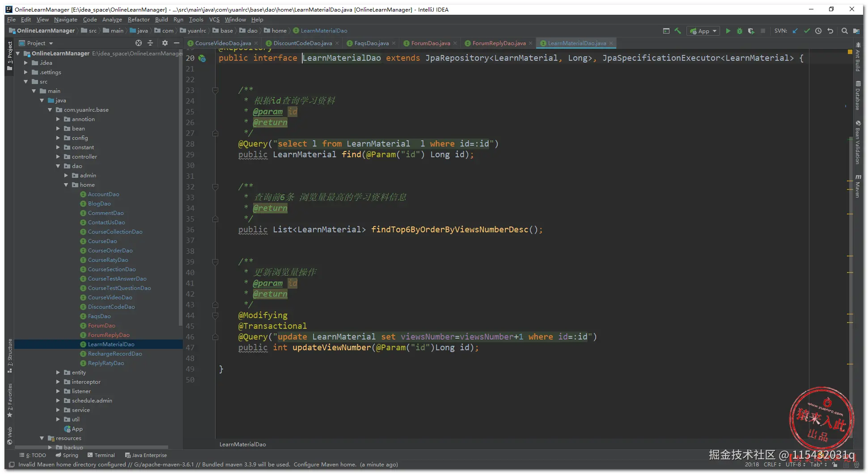The image size is (868, 474).
Task: Expand the .idea folder
Action: coord(26,63)
